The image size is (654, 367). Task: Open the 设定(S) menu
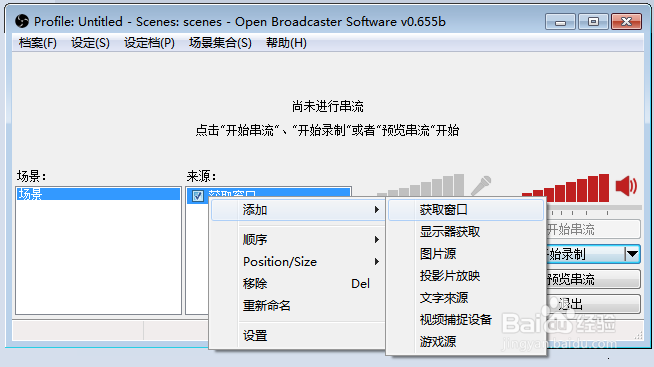coord(90,43)
